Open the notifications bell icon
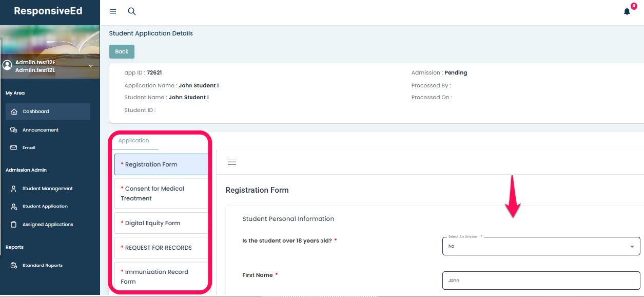 tap(627, 11)
